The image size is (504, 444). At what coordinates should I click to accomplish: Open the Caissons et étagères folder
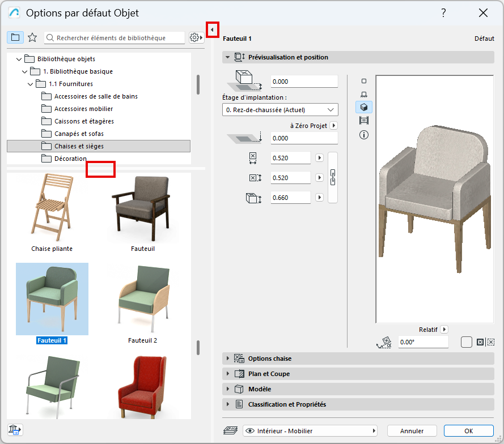pos(84,121)
